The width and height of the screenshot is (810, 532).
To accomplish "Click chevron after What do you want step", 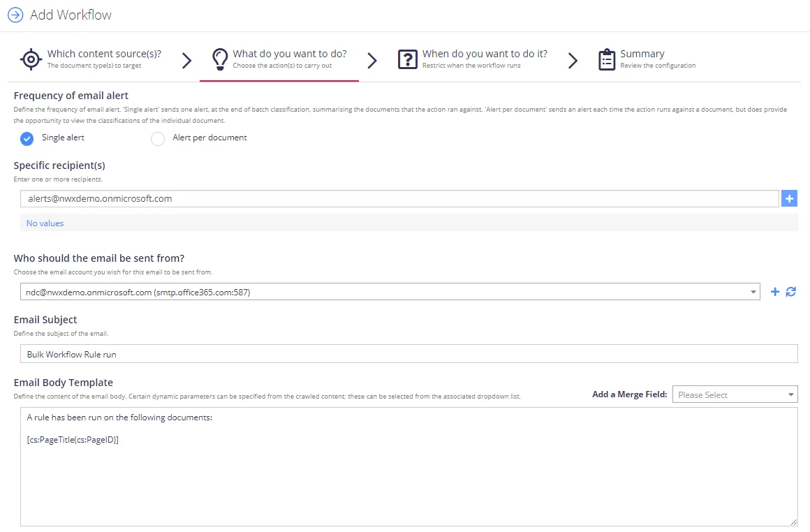I will (x=372, y=61).
